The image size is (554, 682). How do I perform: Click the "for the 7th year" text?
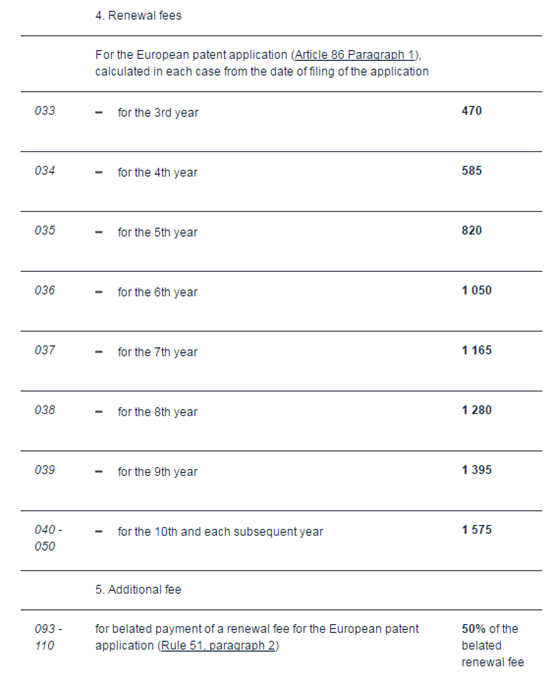coord(157,352)
